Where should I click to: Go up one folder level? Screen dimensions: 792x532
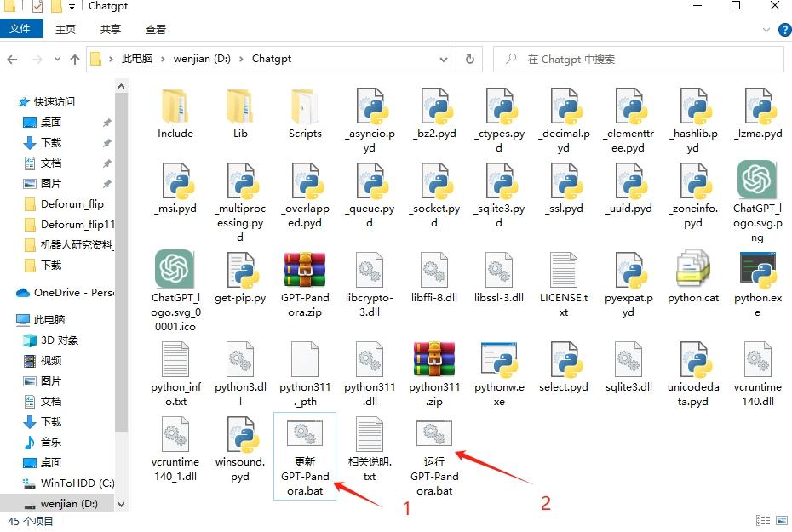75,60
